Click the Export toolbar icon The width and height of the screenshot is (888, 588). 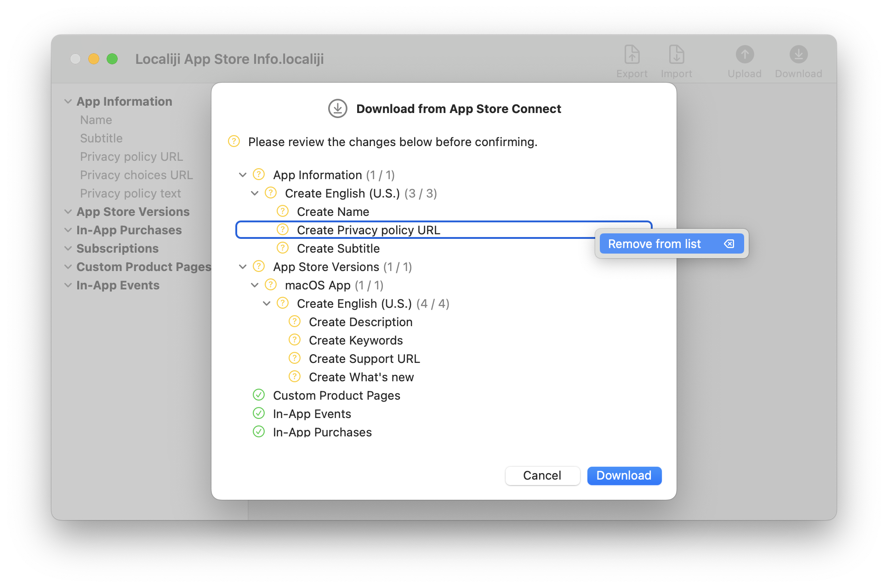pyautogui.click(x=632, y=54)
